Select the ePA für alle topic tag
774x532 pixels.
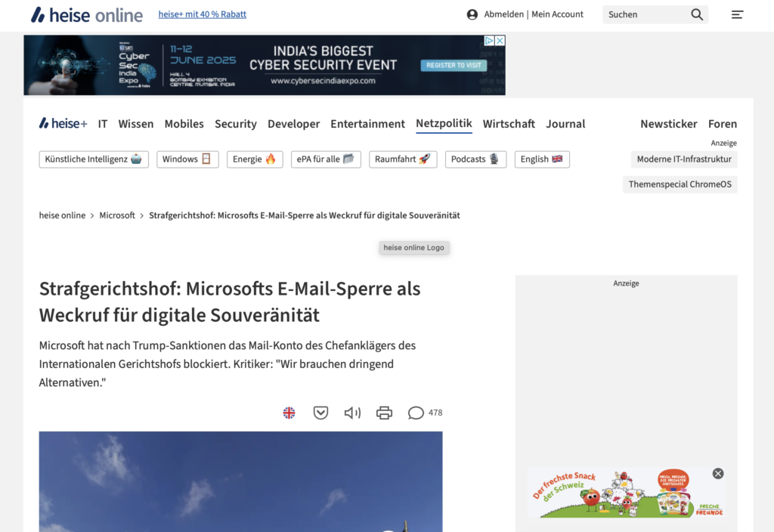tap(326, 159)
